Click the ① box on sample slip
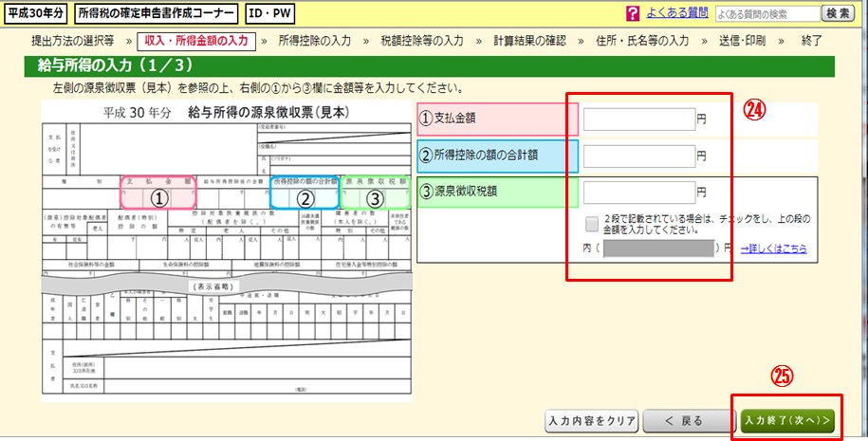Image resolution: width=868 pixels, height=441 pixels. click(x=158, y=193)
